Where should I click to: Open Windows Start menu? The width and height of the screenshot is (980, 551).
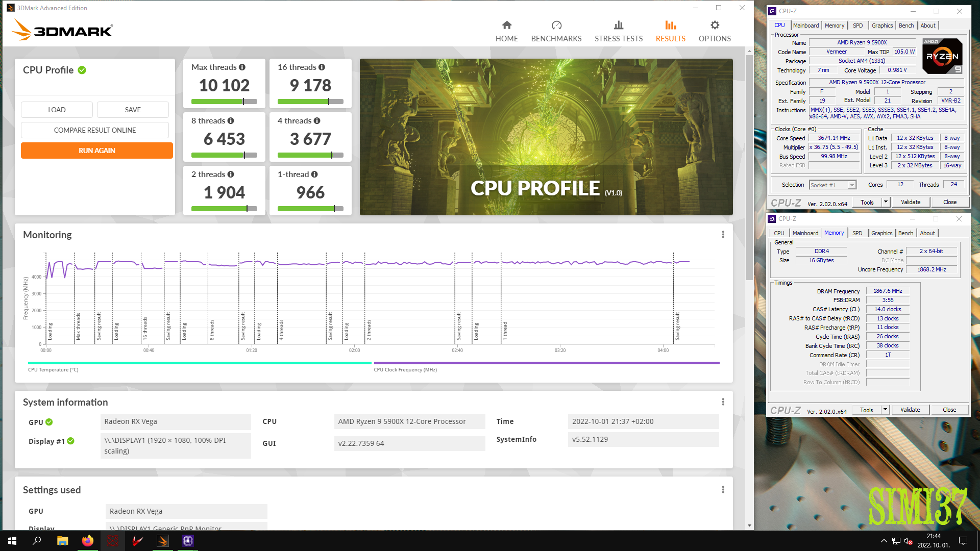click(12, 541)
